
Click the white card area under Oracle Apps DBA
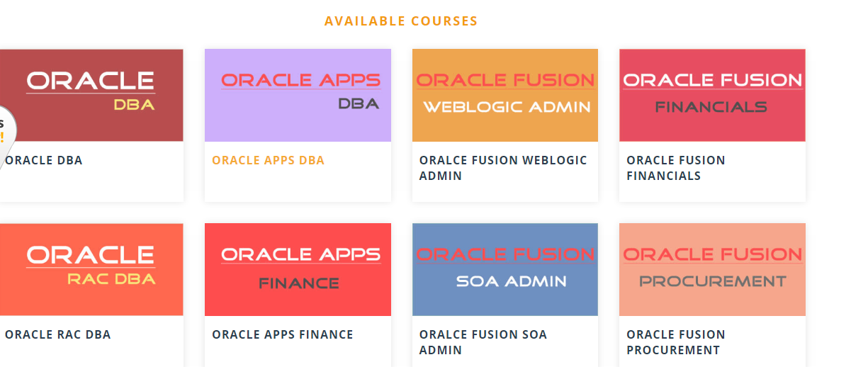(298, 186)
